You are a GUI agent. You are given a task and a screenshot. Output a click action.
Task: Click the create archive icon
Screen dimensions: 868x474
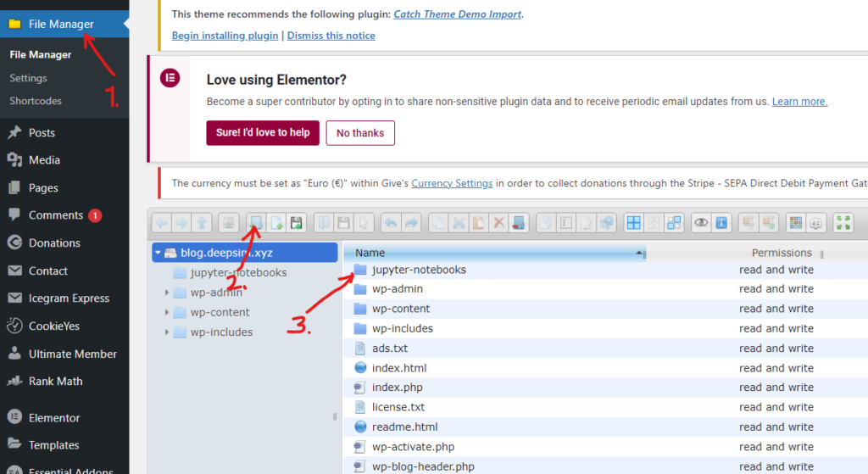click(768, 223)
